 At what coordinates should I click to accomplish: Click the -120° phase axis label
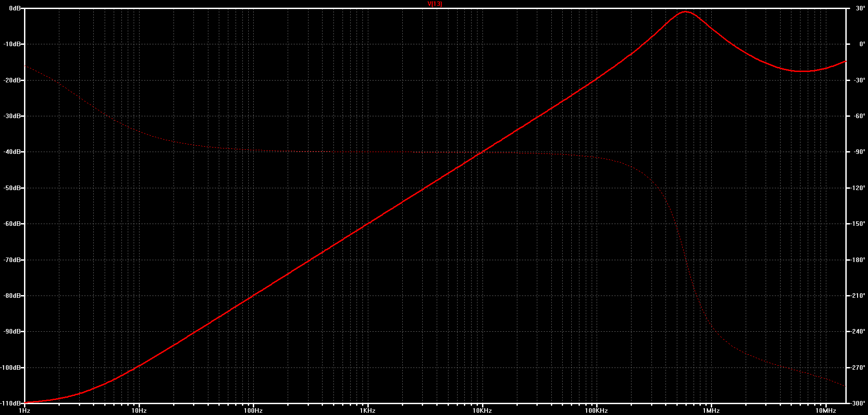858,188
